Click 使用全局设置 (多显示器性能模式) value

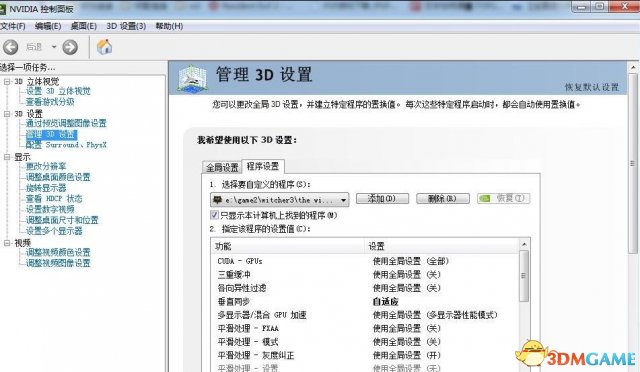pos(435,315)
